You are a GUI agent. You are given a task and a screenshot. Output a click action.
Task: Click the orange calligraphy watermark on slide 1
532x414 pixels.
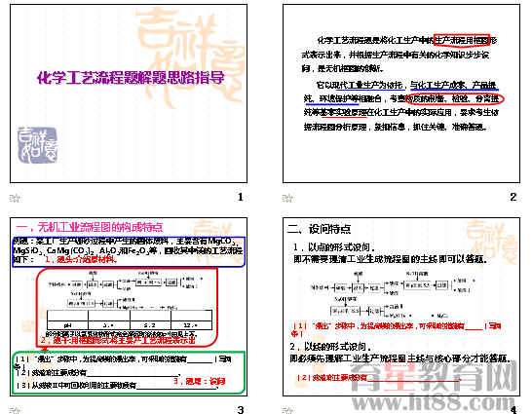click(190, 56)
